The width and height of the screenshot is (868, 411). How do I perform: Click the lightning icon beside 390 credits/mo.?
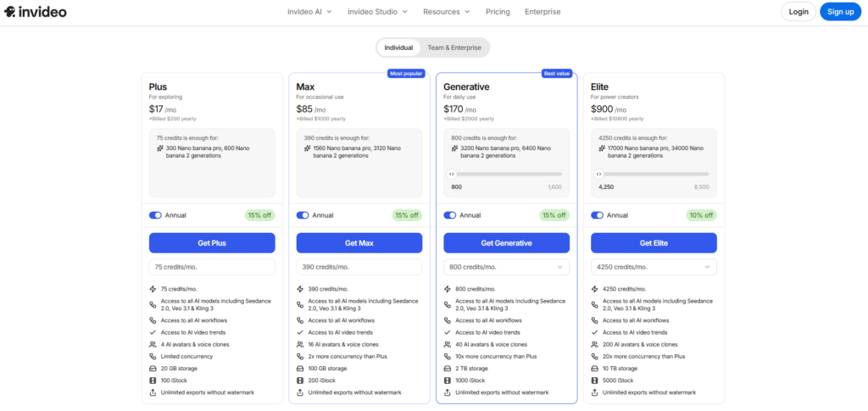[x=301, y=289]
